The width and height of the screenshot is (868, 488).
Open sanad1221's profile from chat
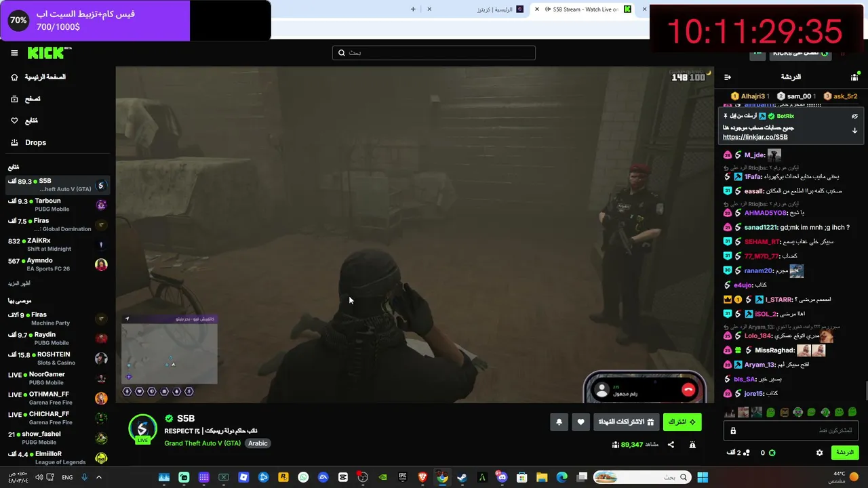pos(761,228)
